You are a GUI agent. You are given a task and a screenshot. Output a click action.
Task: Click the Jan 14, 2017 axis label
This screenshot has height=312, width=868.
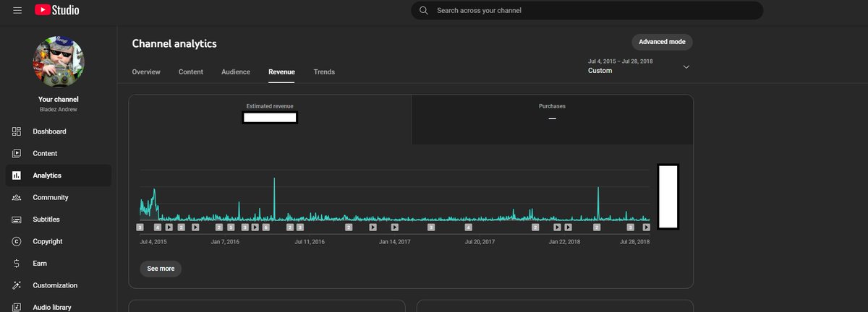(395, 242)
